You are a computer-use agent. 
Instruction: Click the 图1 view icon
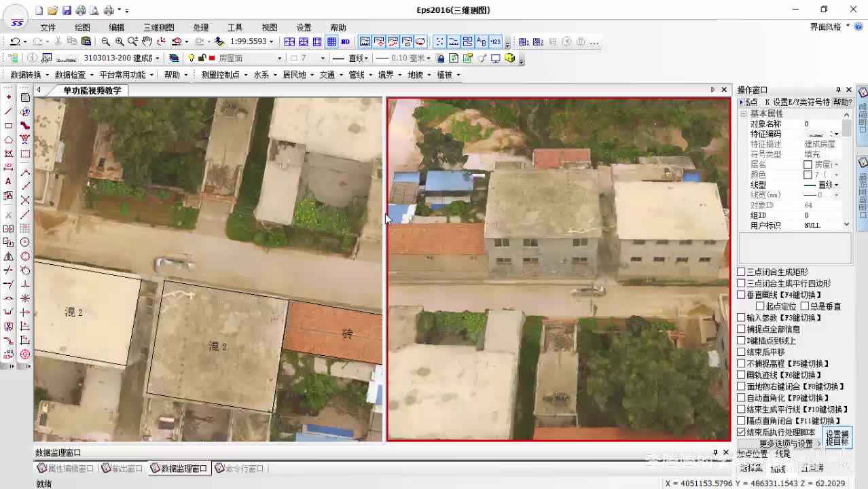[524, 41]
